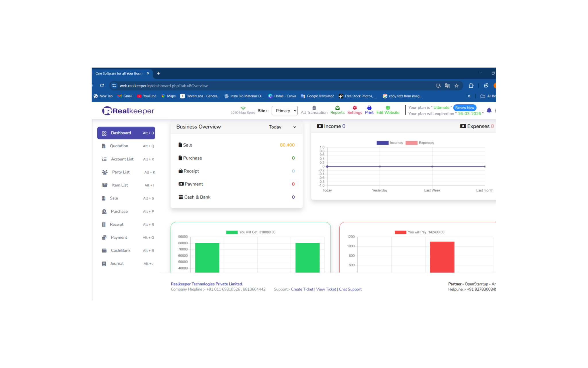The height and width of the screenshot is (368, 588).
Task: Open Settings from the top navigation
Action: click(355, 110)
